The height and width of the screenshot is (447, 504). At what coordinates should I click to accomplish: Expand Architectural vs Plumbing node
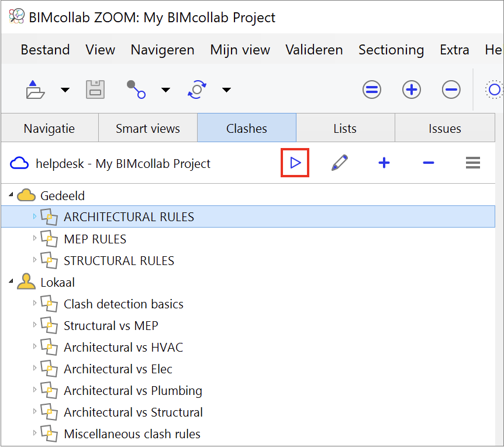tap(34, 390)
